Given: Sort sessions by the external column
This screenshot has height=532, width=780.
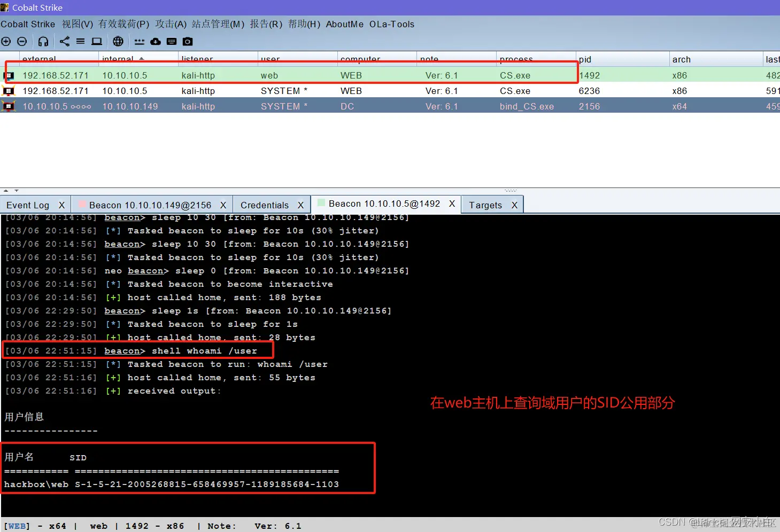Looking at the screenshot, I should (x=59, y=59).
